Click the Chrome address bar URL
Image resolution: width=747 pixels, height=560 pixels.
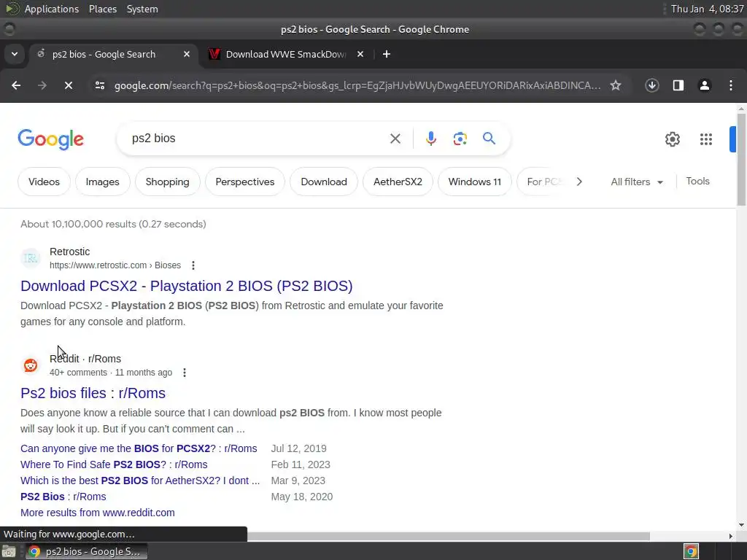click(357, 85)
